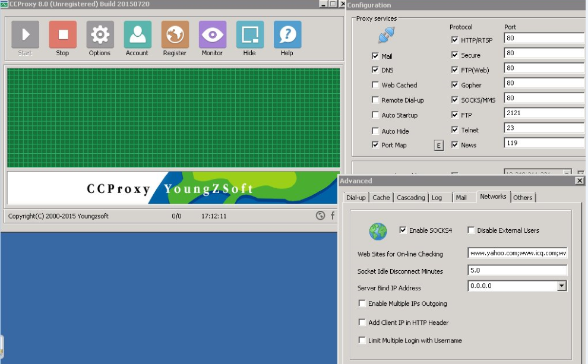Click the Start play icon in CCProxy
The height and width of the screenshot is (364, 588).
point(25,34)
